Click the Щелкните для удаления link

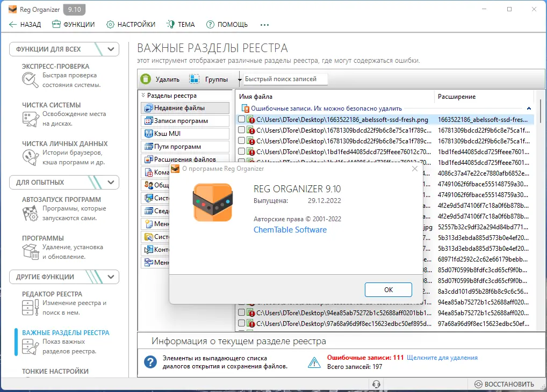click(x=442, y=358)
